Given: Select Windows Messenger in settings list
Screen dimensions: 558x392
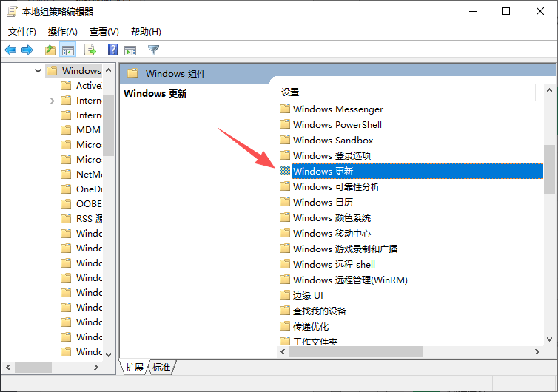Looking at the screenshot, I should click(338, 109).
